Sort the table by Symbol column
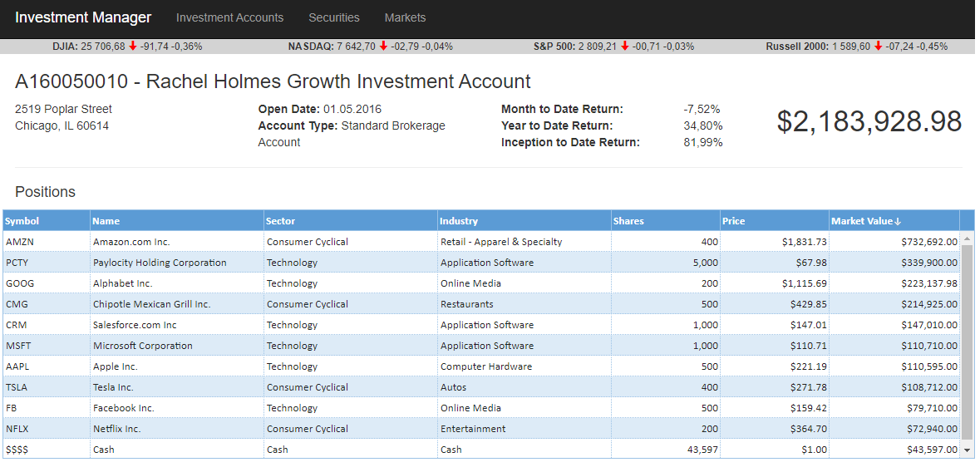Viewport: 980px width, 472px height. coord(47,221)
